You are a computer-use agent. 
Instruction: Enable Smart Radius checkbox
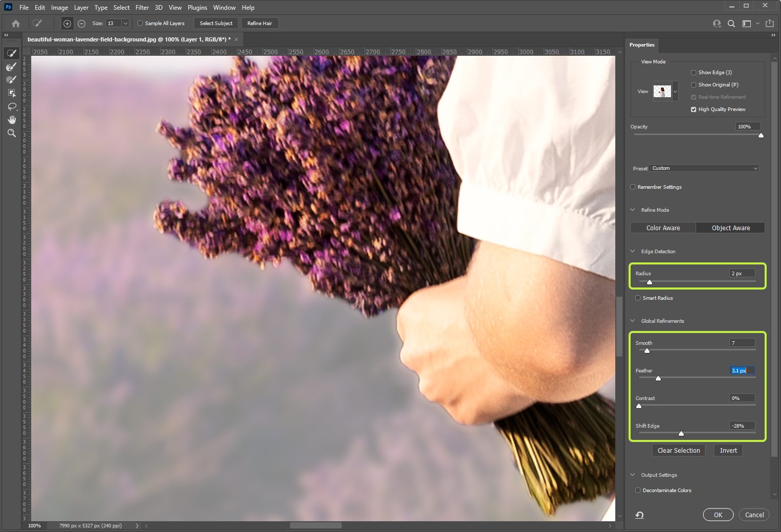(638, 298)
